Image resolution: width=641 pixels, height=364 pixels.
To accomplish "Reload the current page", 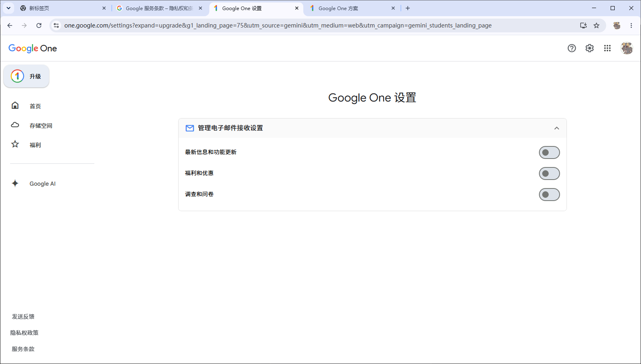I will [x=39, y=25].
